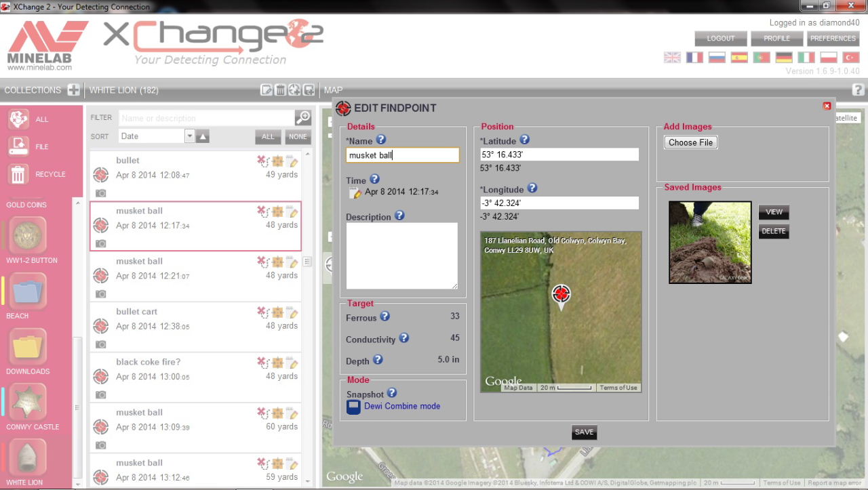Open the FILE import collection

(18, 146)
